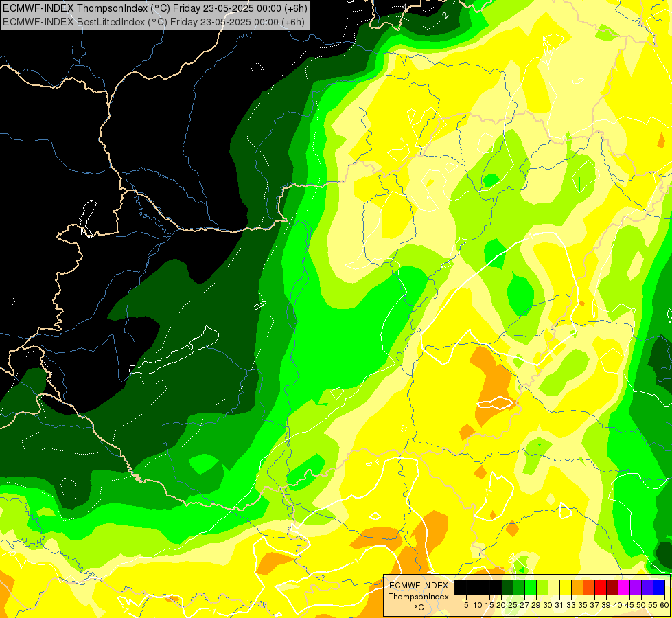Viewport: 672px width, 618px height.
Task: Click the orange-red 35–37 legend swatch
Action: click(x=589, y=587)
